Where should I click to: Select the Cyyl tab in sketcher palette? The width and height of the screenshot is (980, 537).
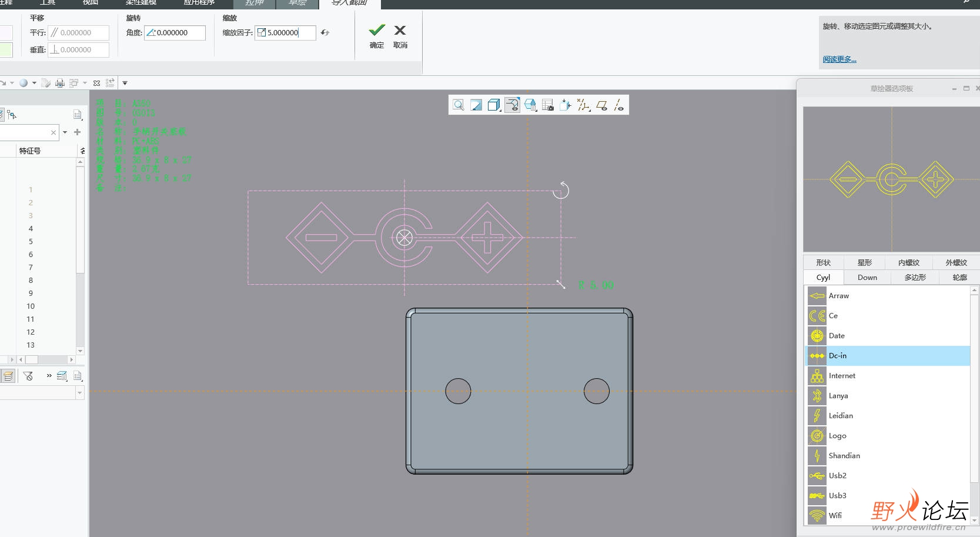(823, 278)
